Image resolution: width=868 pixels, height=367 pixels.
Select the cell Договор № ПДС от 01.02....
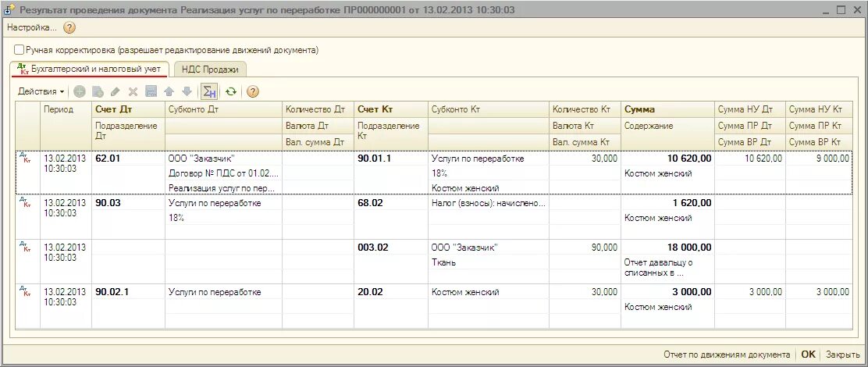224,173
